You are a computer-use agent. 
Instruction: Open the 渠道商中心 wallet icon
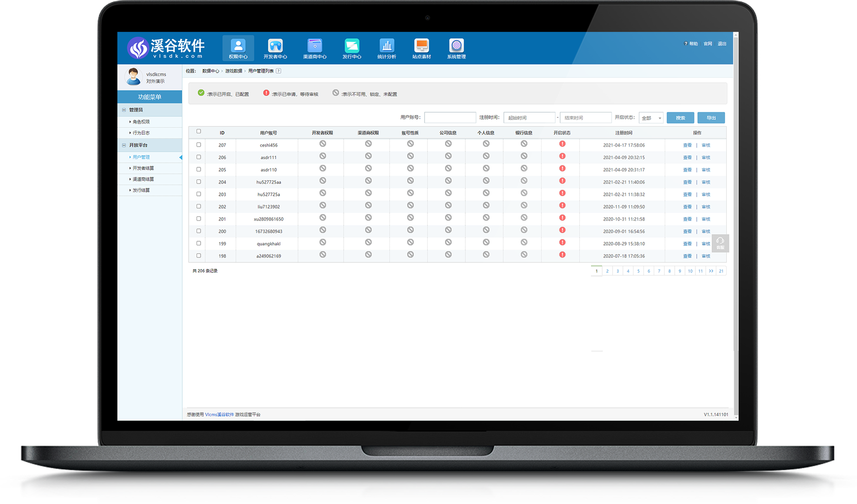[314, 46]
